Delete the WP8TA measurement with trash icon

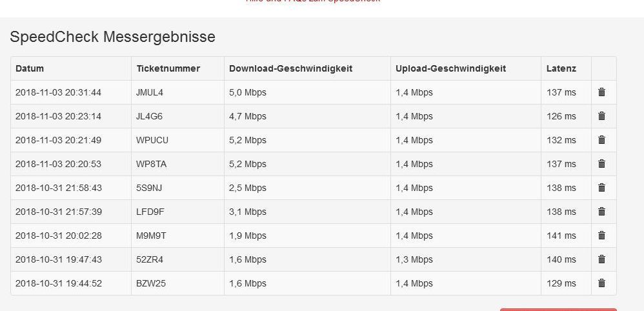601,164
